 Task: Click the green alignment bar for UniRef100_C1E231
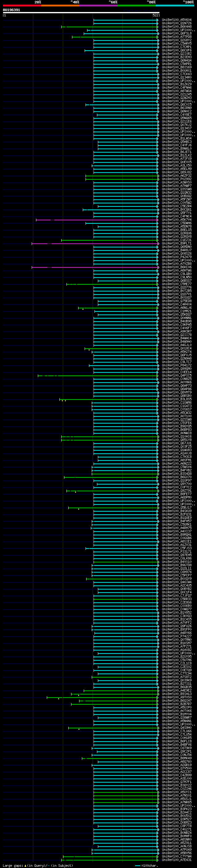click(x=110, y=240)
